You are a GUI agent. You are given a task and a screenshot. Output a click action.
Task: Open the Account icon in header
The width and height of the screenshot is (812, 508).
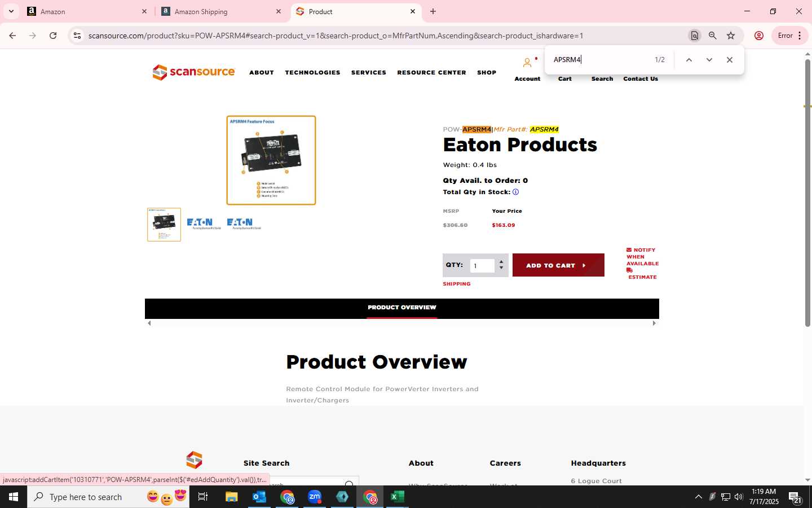[x=527, y=63]
